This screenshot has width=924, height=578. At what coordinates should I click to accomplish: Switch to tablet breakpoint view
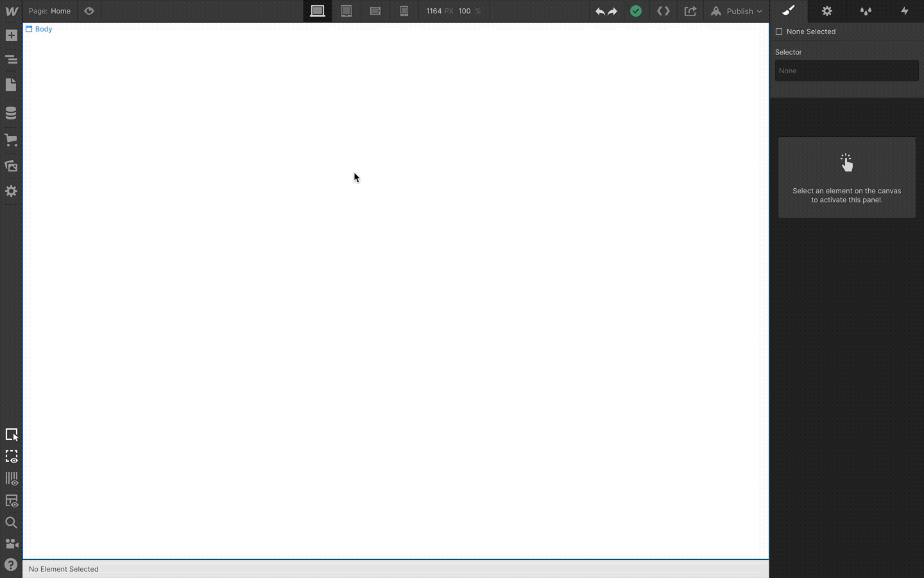346,11
